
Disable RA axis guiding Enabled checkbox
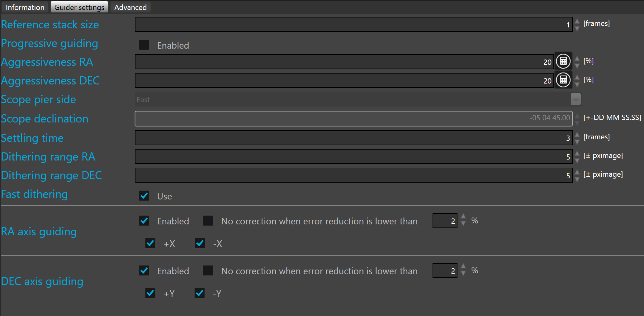(x=144, y=221)
